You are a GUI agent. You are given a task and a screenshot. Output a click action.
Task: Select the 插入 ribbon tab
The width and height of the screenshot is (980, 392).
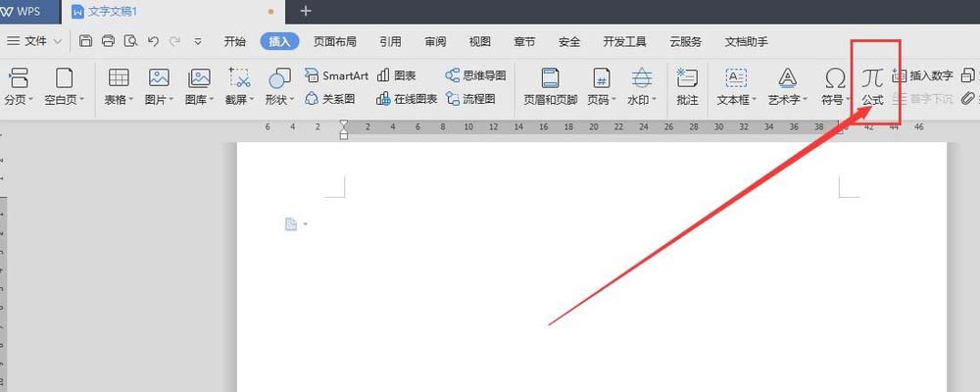279,42
